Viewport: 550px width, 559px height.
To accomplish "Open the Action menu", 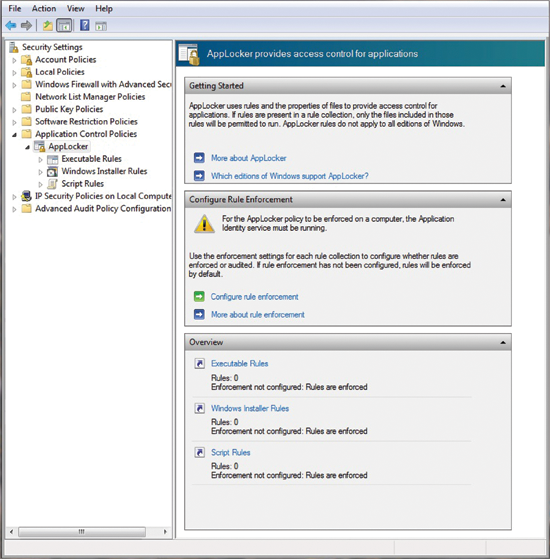I will click(44, 8).
